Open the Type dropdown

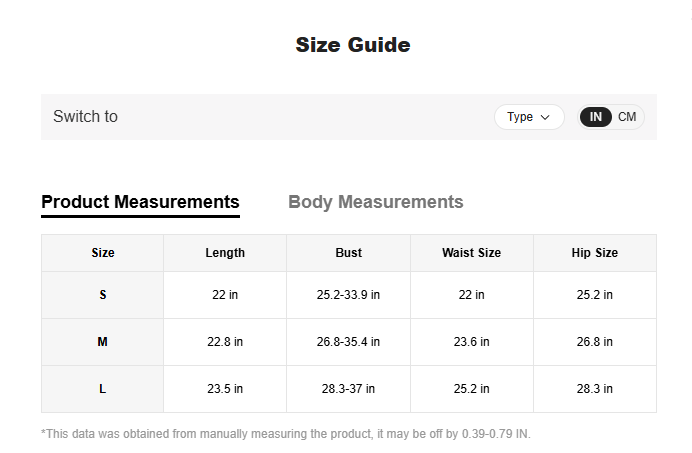tap(528, 117)
